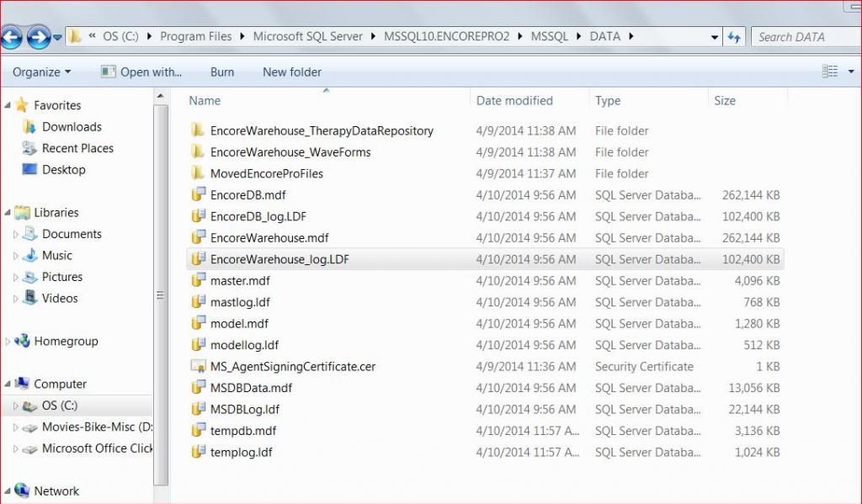
Task: Select EncoreWarehouse_log.LDF file
Action: [x=279, y=259]
